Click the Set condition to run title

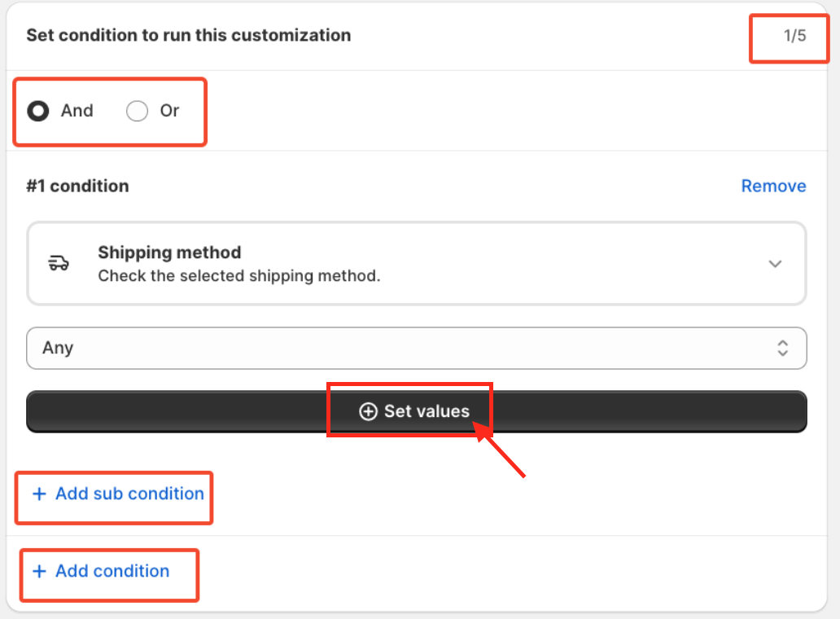pos(188,36)
